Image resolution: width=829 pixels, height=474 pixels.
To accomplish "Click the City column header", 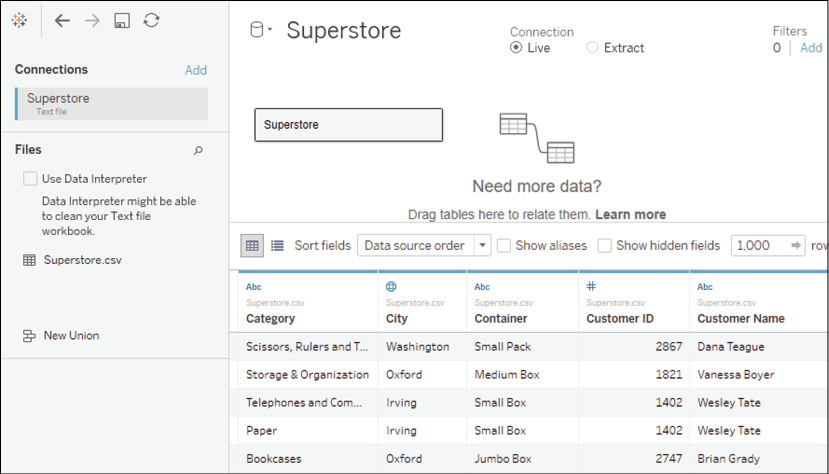I will (x=397, y=319).
